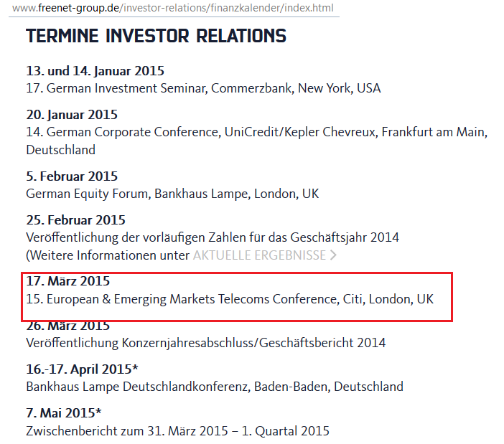Viewport: 504px width, 444px height.
Task: Click the Weitere Informationen unter text
Action: click(108, 255)
